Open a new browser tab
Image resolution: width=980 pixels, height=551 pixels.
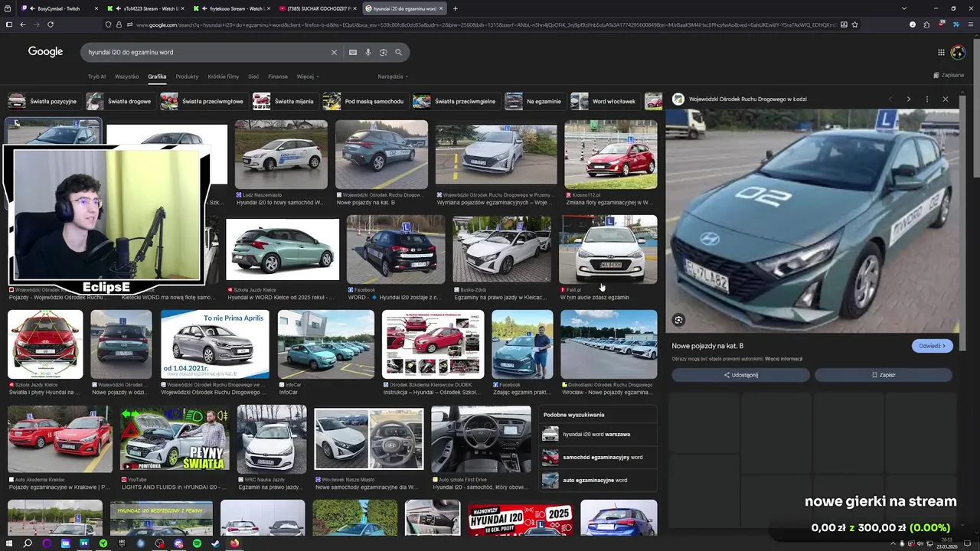coord(456,8)
